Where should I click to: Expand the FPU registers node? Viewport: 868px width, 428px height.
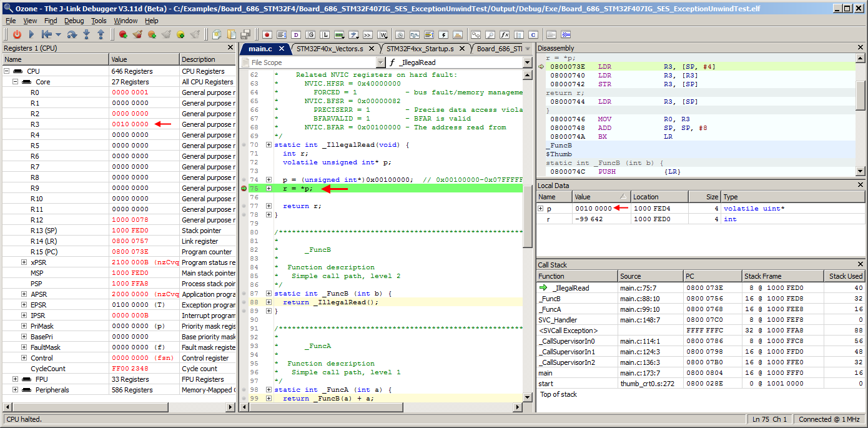pos(16,379)
